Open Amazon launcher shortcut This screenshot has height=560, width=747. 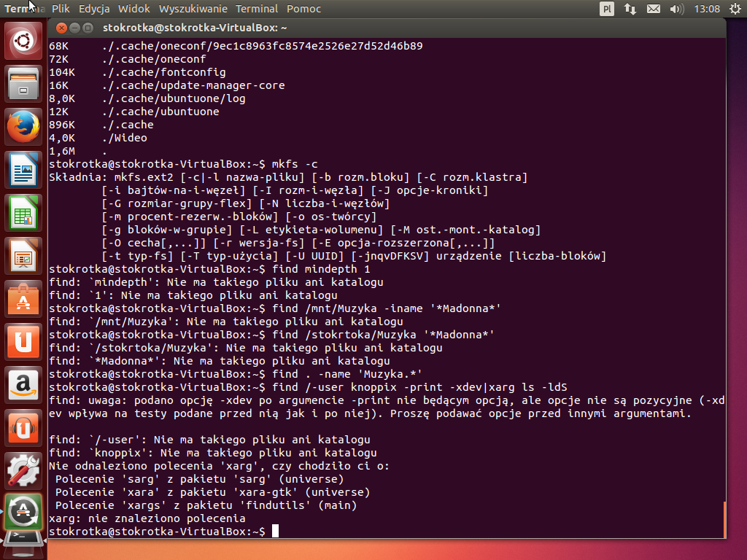click(24, 385)
